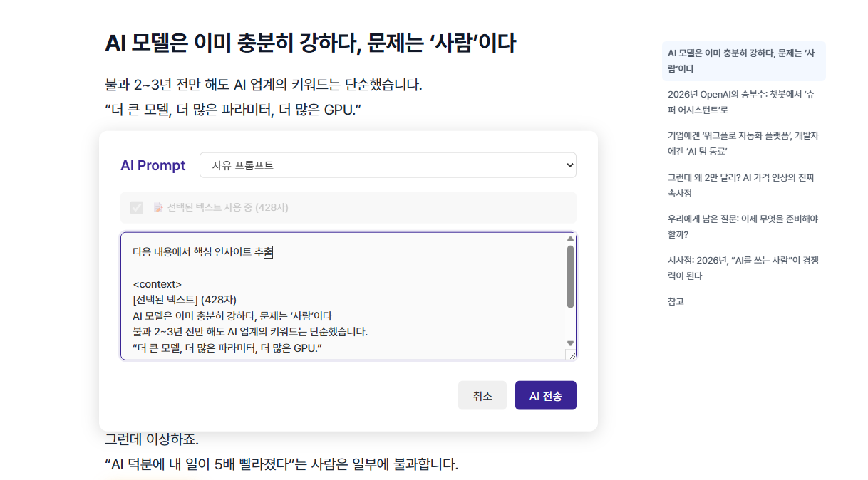This screenshot has height=480, width=868.
Task: Go to the '워크플로 자동화 플랫폼' section link
Action: 741,143
